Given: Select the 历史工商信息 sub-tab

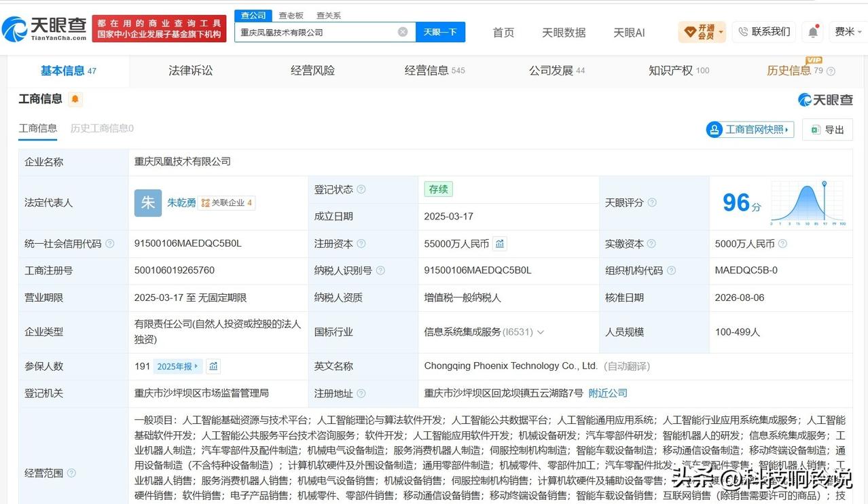Looking at the screenshot, I should tap(102, 128).
